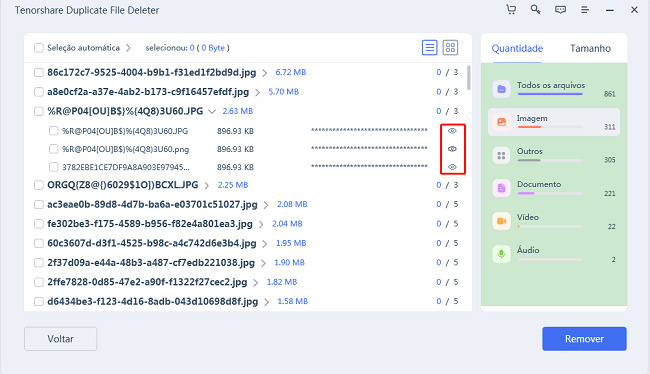Select Todos os arquivos category
The width and height of the screenshot is (650, 374).
tap(554, 89)
